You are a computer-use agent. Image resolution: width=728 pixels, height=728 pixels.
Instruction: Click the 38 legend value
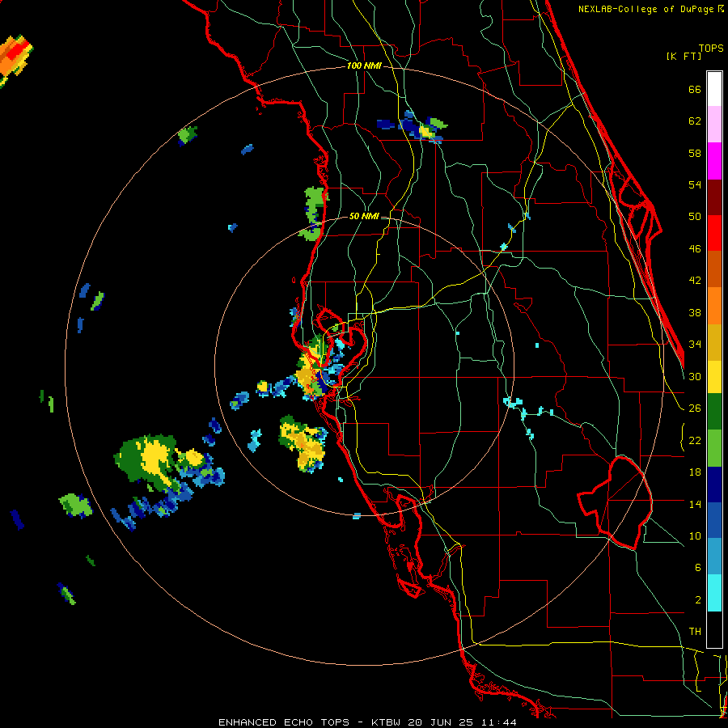click(x=695, y=312)
